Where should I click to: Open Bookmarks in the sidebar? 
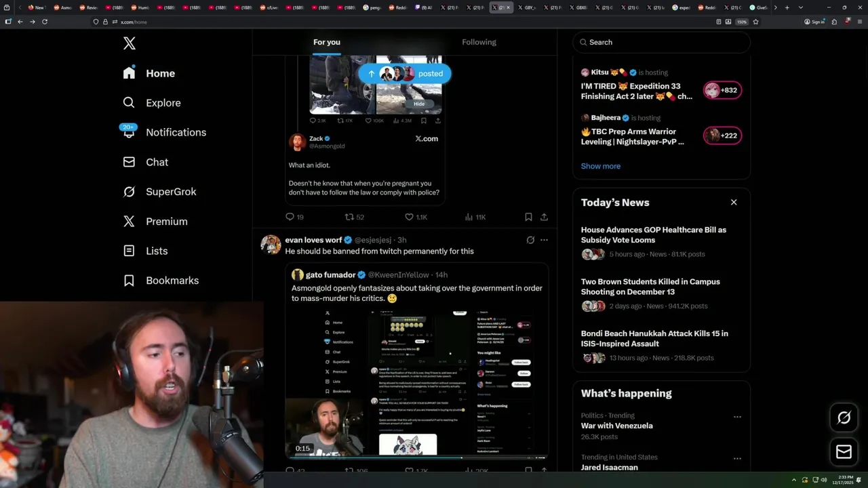coord(161,281)
